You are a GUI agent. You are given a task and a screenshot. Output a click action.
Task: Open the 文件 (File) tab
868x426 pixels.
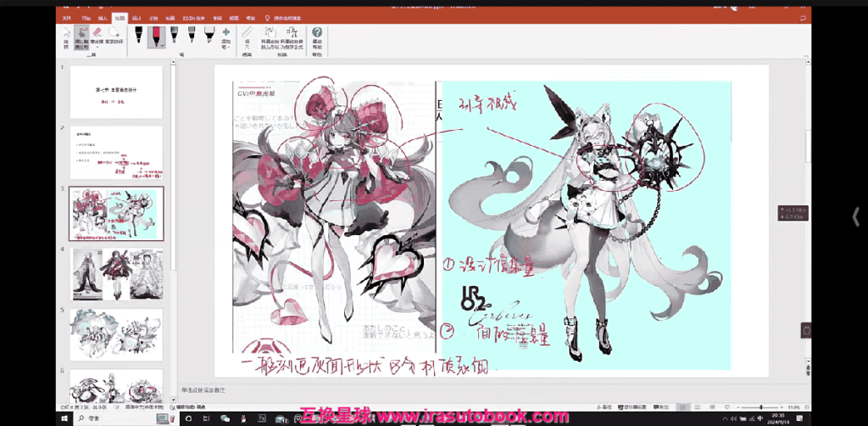click(x=66, y=19)
